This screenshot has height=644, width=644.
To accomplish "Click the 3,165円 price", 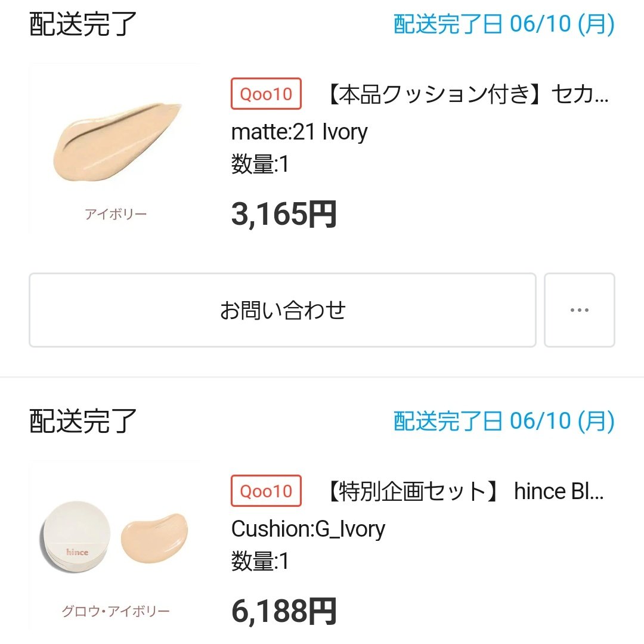I will click(x=284, y=215).
